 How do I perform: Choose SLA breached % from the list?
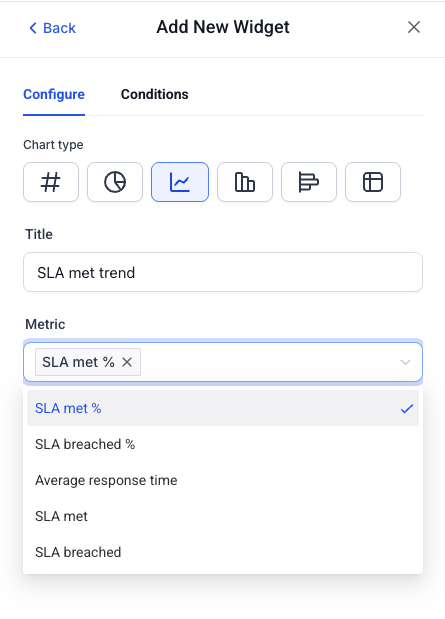pyautogui.click(x=223, y=444)
